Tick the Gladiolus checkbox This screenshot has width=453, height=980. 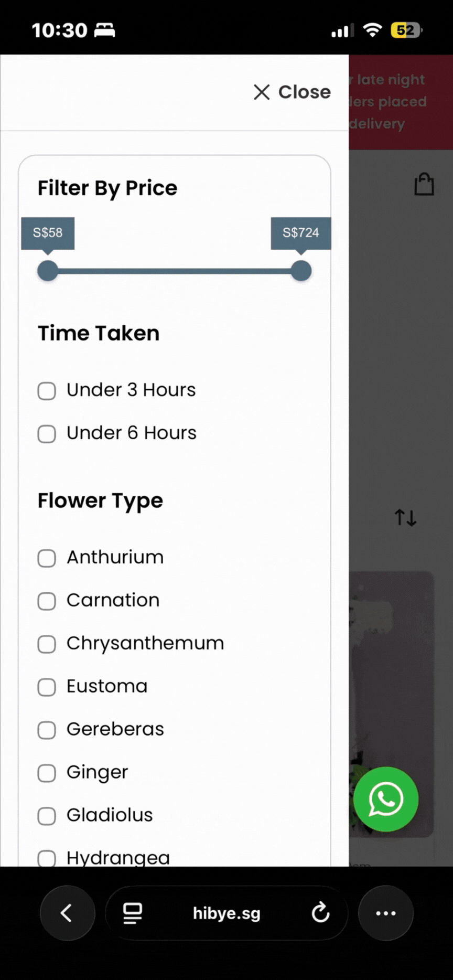click(47, 816)
